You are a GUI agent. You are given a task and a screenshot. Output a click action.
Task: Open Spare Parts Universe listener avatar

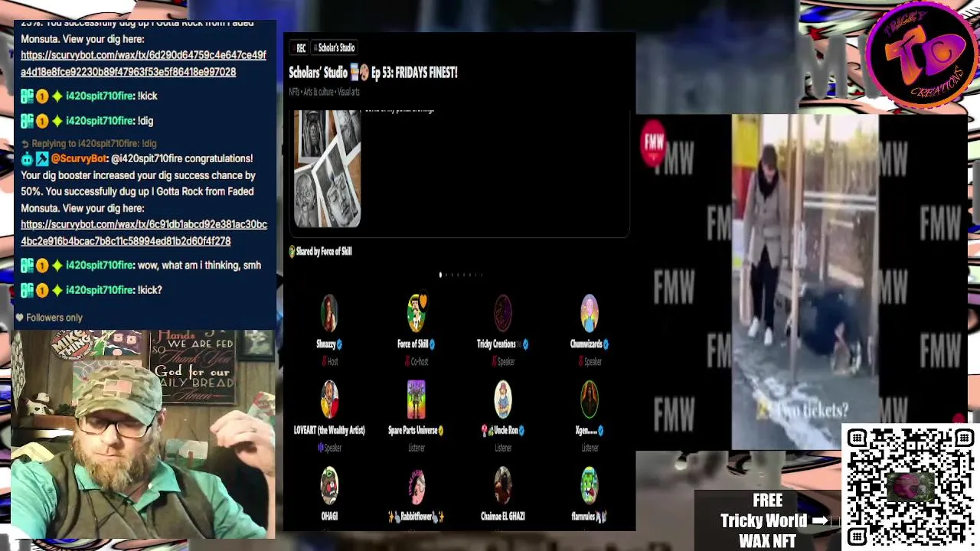click(416, 399)
